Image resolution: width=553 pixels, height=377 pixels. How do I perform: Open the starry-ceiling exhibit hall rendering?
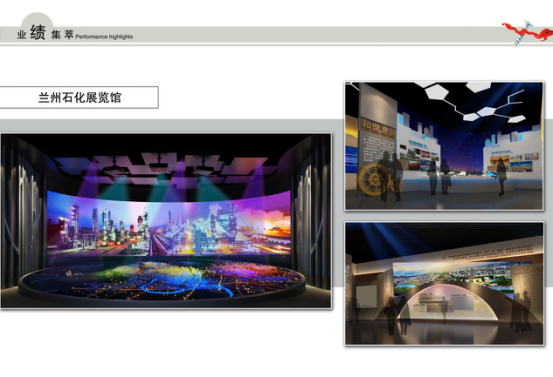click(x=444, y=146)
